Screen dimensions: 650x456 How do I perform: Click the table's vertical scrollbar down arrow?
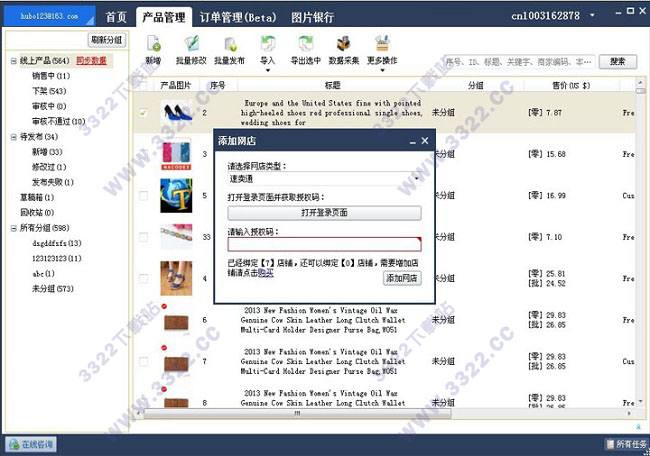pos(640,401)
